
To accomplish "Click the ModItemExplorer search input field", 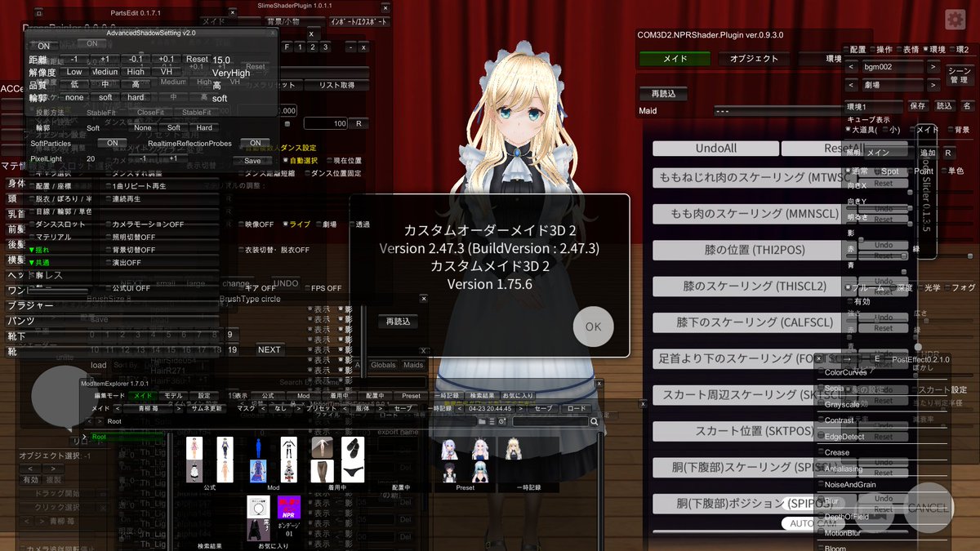I will point(549,421).
